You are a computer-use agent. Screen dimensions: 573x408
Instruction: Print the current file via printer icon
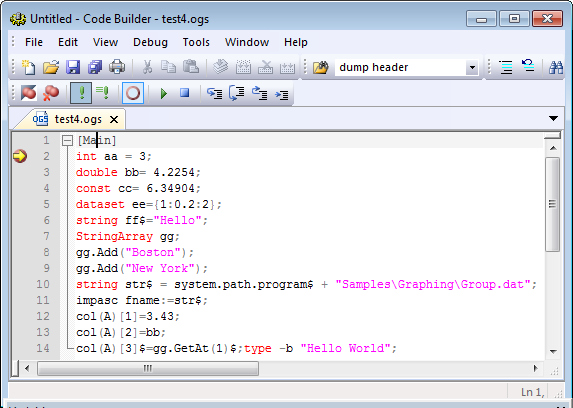pyautogui.click(x=117, y=67)
